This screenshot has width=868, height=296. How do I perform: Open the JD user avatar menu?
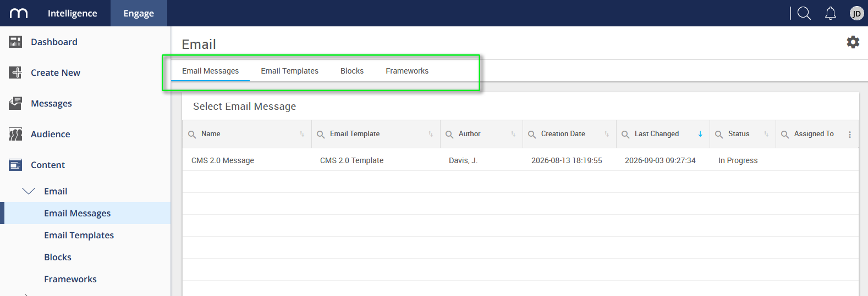pos(856,13)
